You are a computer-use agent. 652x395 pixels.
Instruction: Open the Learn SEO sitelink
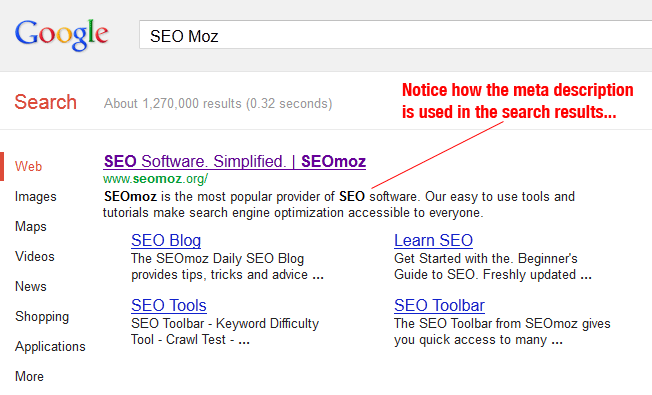click(x=433, y=241)
